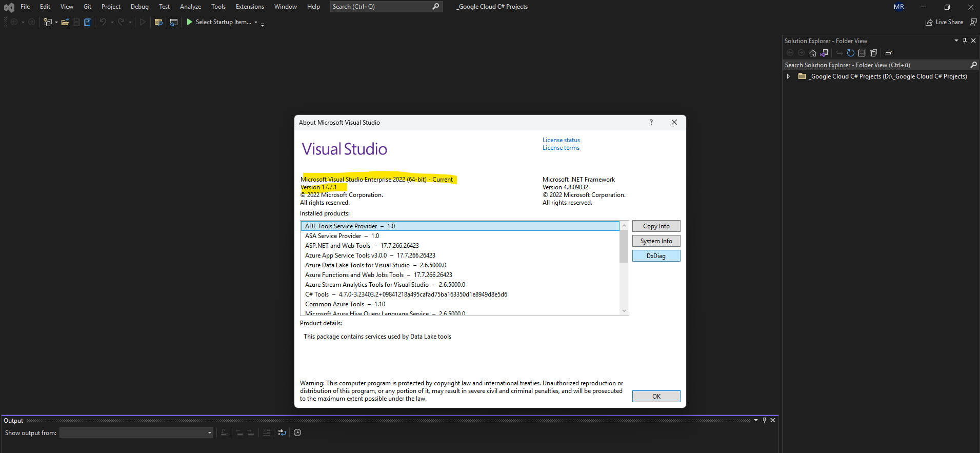
Task: Click Switch between solutions and folder view icon
Action: (x=824, y=53)
